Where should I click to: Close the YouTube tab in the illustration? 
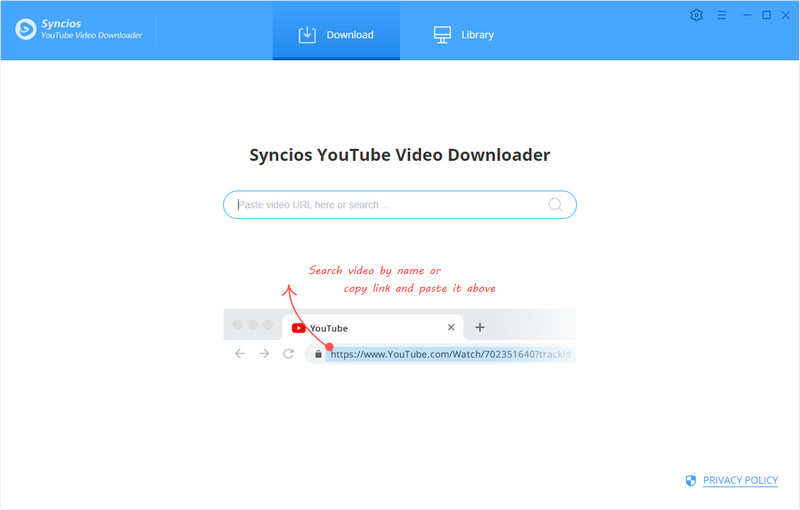451,328
